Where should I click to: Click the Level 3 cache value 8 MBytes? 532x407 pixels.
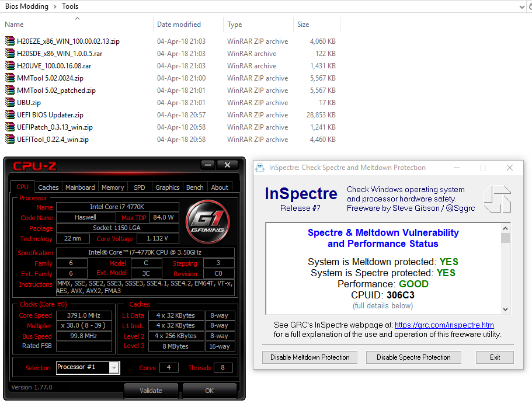176,346
